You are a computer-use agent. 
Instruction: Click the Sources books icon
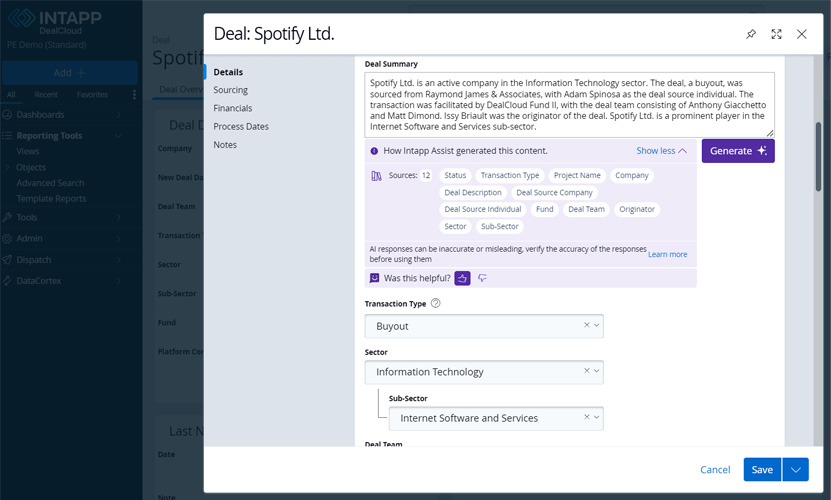click(x=376, y=176)
